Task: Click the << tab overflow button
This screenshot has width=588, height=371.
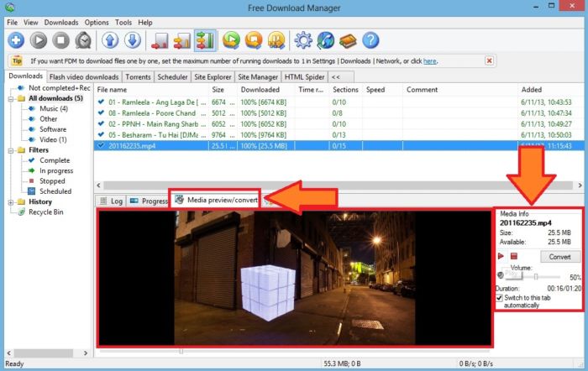Action: [x=340, y=77]
